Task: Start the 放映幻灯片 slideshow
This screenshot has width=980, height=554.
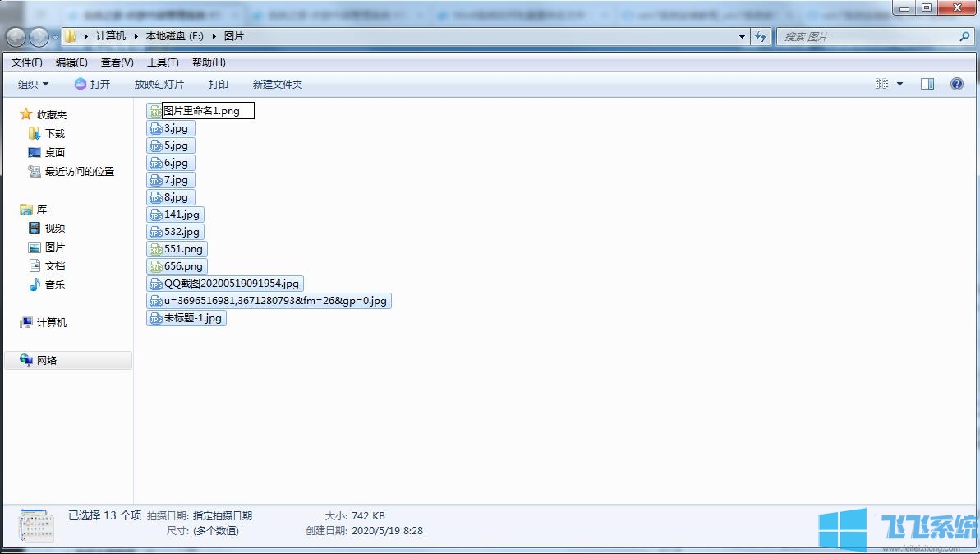Action: click(159, 84)
